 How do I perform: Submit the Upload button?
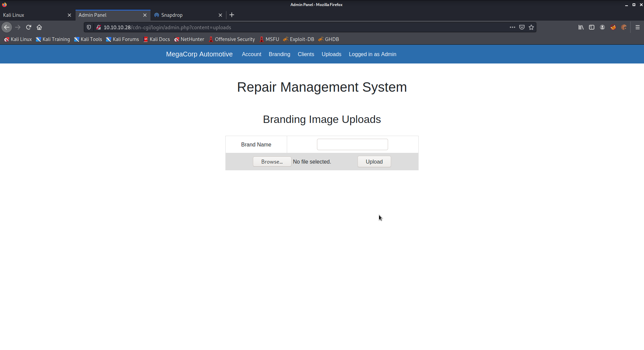(374, 162)
